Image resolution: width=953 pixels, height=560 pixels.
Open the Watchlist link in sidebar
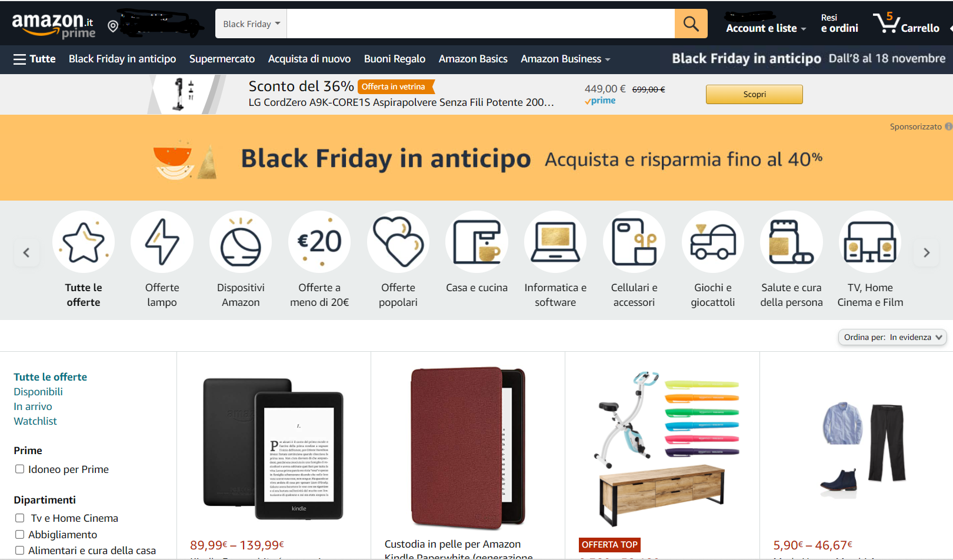pyautogui.click(x=35, y=421)
